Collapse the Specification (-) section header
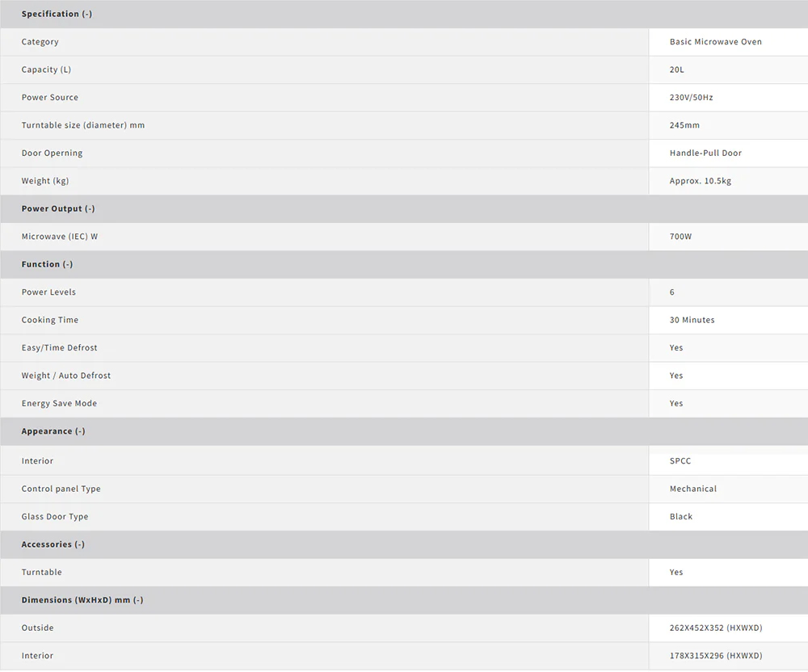 point(57,14)
